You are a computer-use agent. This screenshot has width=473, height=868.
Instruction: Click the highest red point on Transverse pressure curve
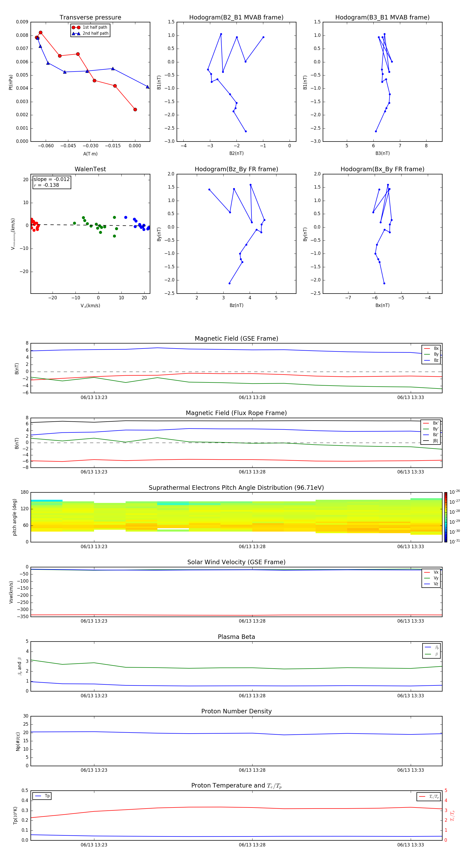point(41,33)
